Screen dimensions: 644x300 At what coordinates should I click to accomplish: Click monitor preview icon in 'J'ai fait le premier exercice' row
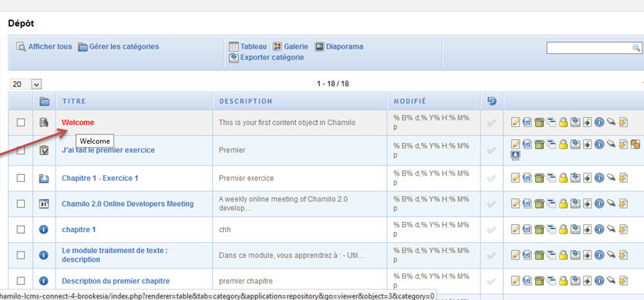click(x=516, y=155)
